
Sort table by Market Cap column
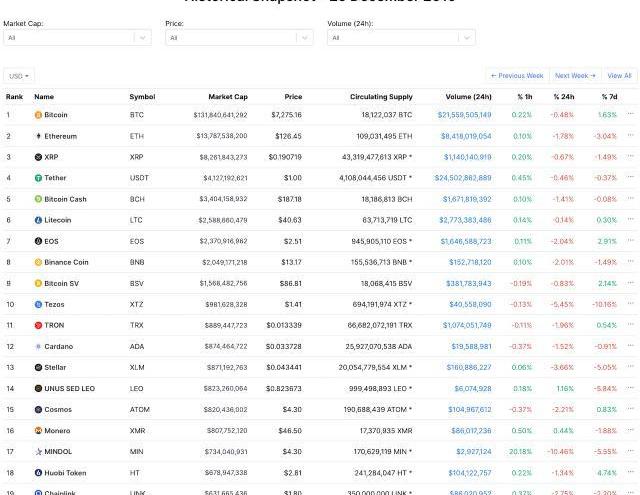tap(227, 97)
